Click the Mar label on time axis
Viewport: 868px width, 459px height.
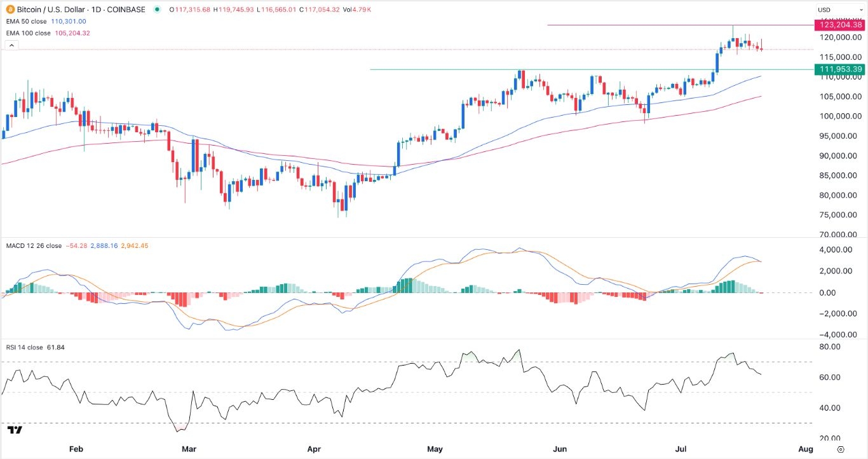[189, 449]
